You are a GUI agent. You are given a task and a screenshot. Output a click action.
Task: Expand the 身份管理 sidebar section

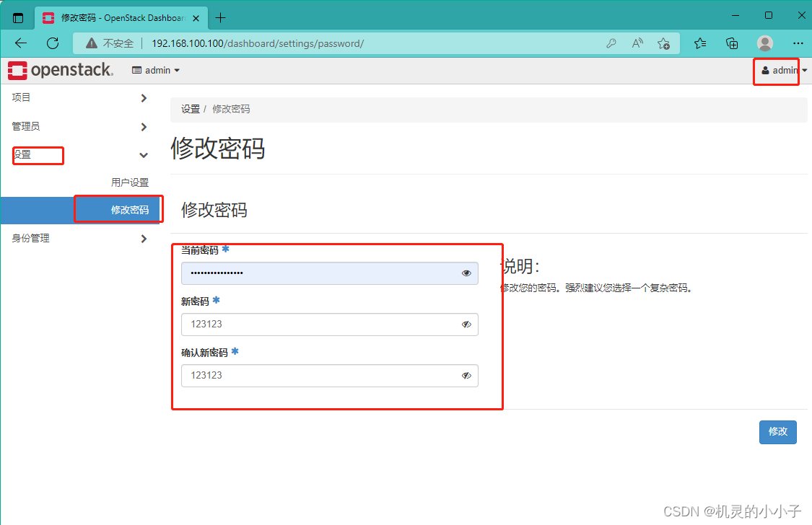32,238
